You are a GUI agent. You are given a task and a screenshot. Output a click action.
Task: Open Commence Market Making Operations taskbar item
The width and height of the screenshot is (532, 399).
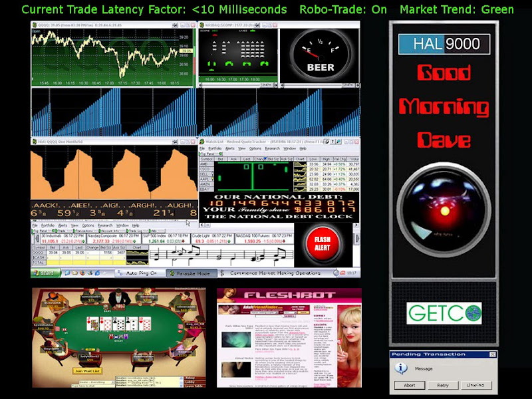click(x=275, y=273)
